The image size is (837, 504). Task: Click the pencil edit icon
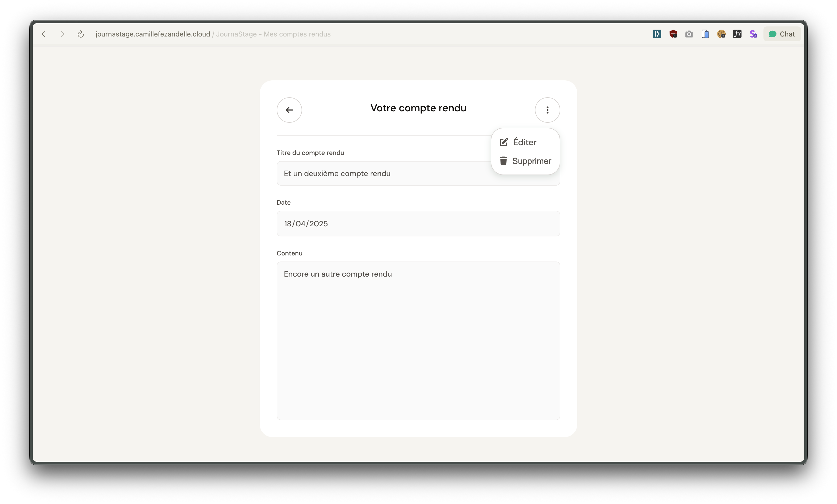[504, 142]
